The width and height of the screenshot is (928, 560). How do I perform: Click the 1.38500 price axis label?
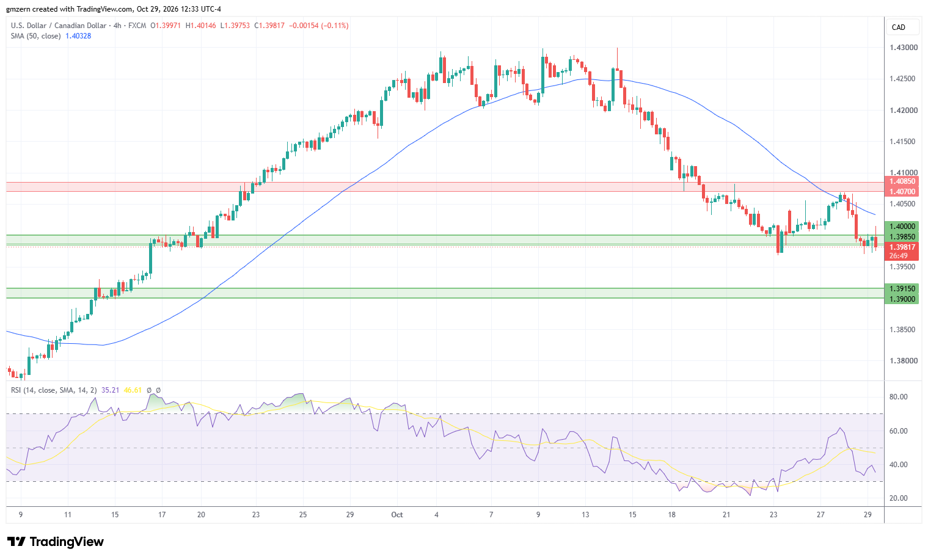coord(903,330)
